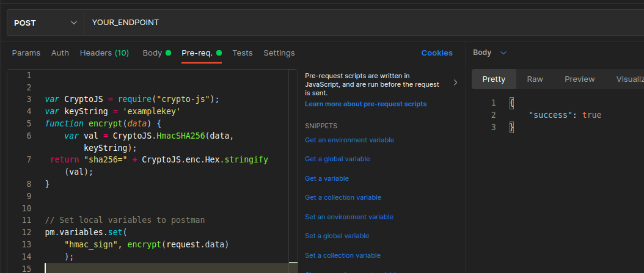This screenshot has width=644, height=273.
Task: Insert Get an environment variable snippet
Action: coord(349,140)
